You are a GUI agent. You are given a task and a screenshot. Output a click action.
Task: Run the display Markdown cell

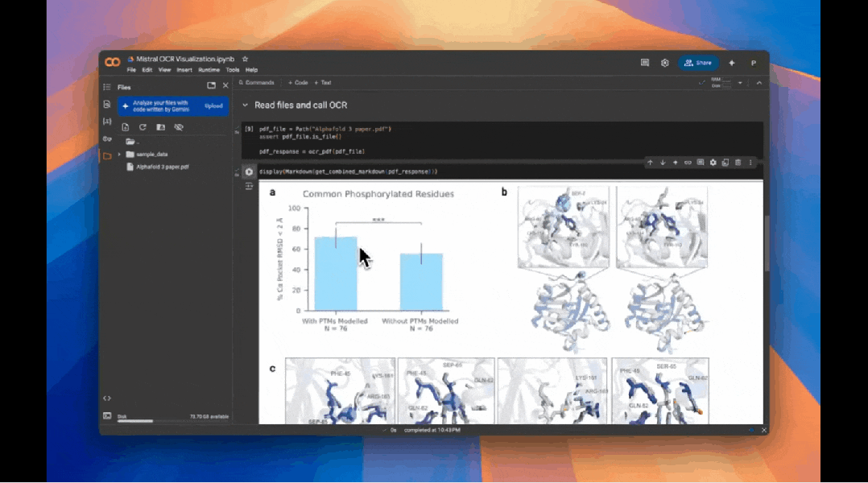coord(249,172)
